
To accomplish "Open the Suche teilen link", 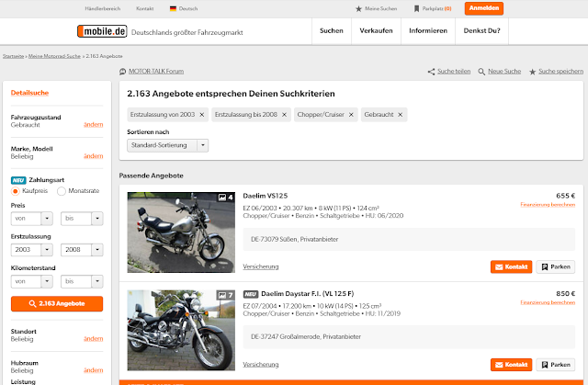I will pyautogui.click(x=454, y=72).
